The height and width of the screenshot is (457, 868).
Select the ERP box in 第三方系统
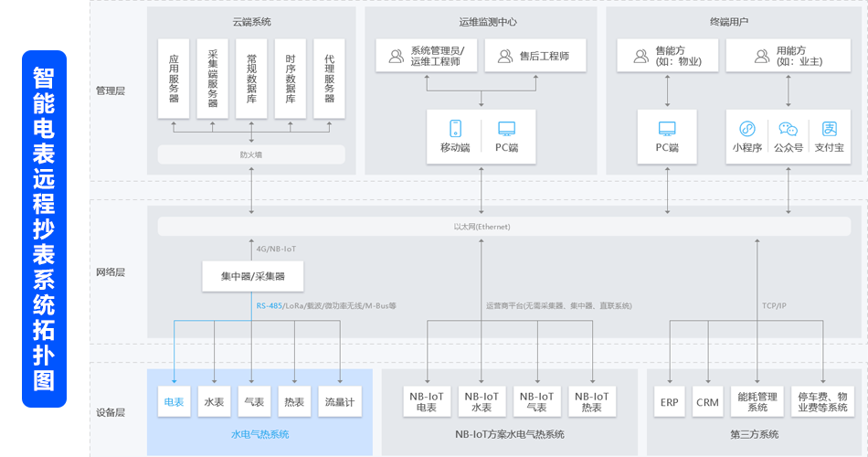point(669,401)
